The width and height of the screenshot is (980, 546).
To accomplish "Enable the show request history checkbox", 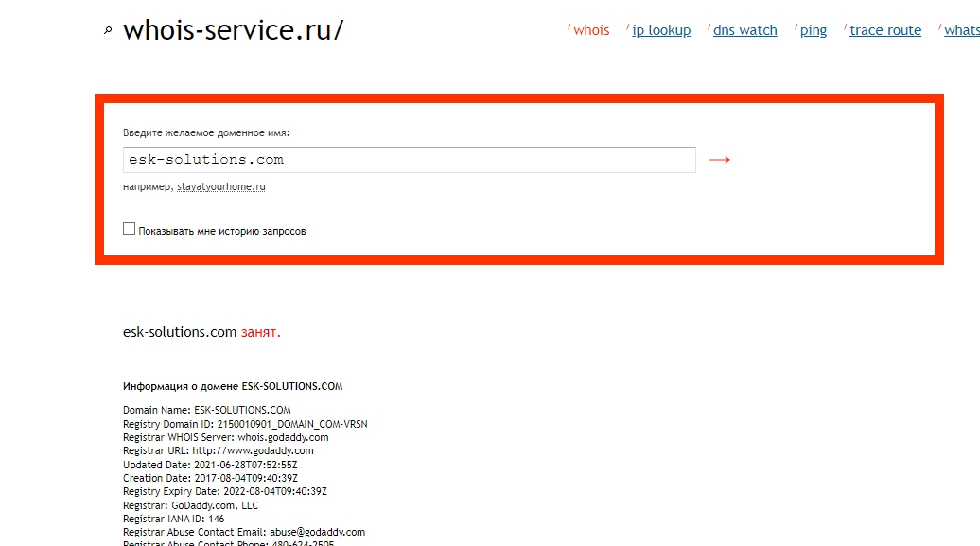I will tap(129, 229).
